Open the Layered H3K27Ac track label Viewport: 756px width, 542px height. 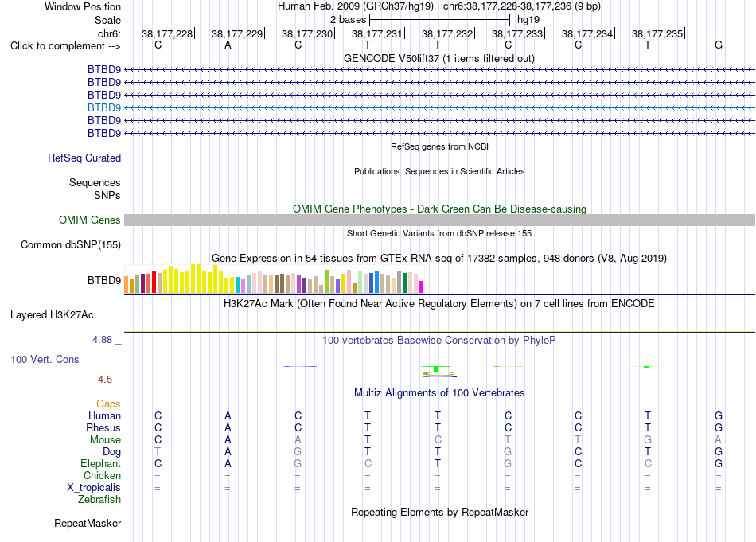click(52, 315)
